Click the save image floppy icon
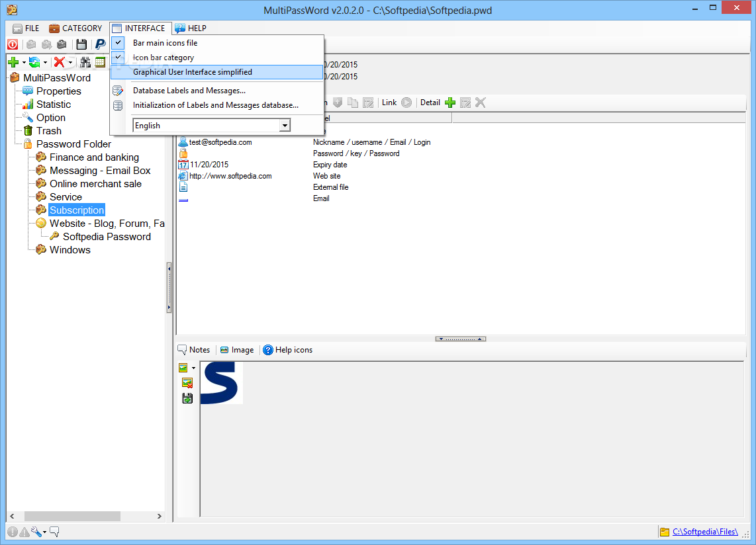 click(x=187, y=398)
